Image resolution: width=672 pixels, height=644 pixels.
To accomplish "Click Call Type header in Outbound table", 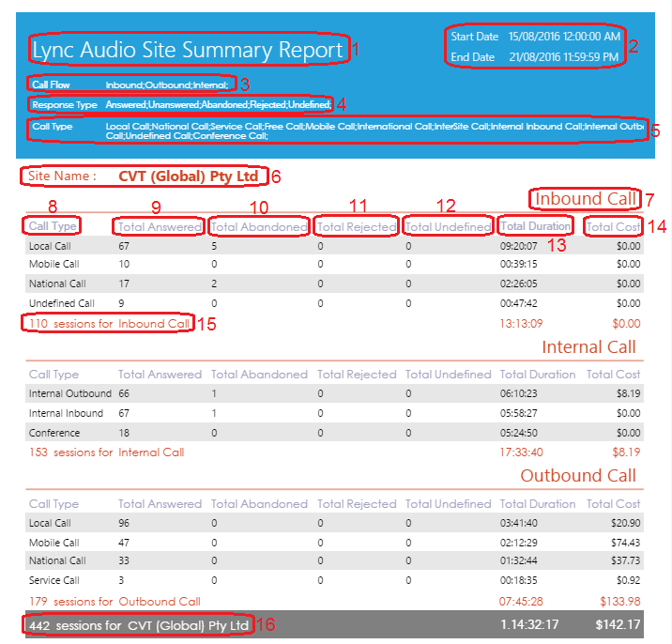I will (53, 504).
